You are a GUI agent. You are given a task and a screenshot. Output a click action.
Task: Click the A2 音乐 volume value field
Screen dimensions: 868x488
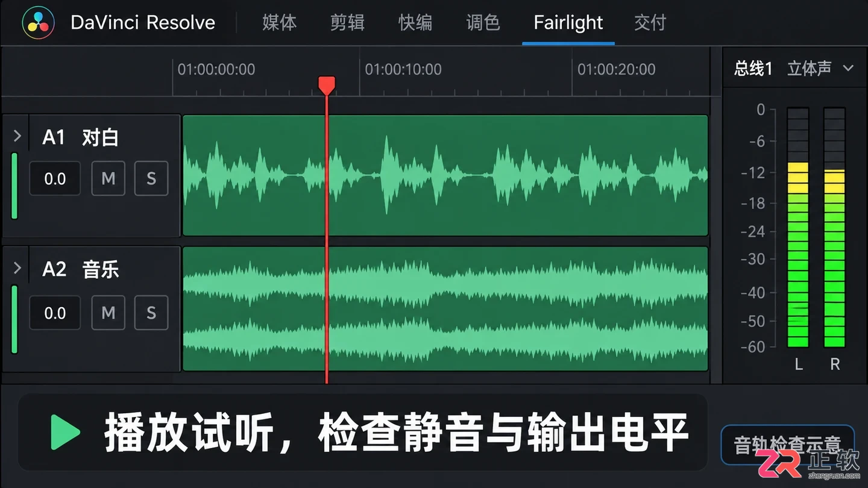55,313
